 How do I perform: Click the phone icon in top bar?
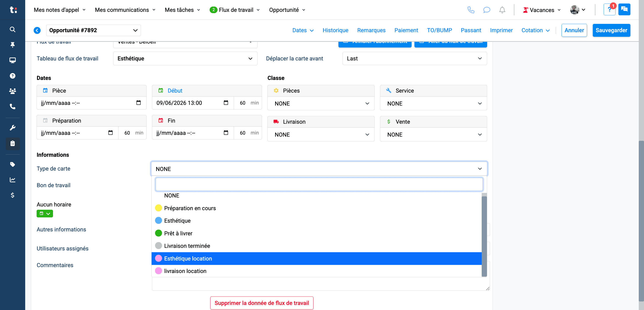click(471, 10)
